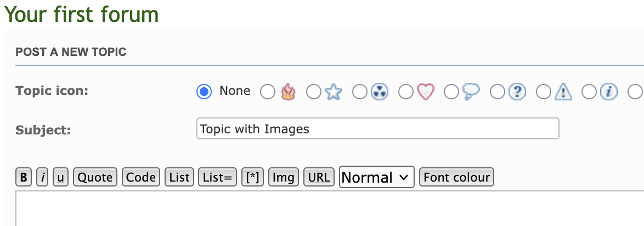
Task: Choose the star topic icon
Action: tap(334, 92)
